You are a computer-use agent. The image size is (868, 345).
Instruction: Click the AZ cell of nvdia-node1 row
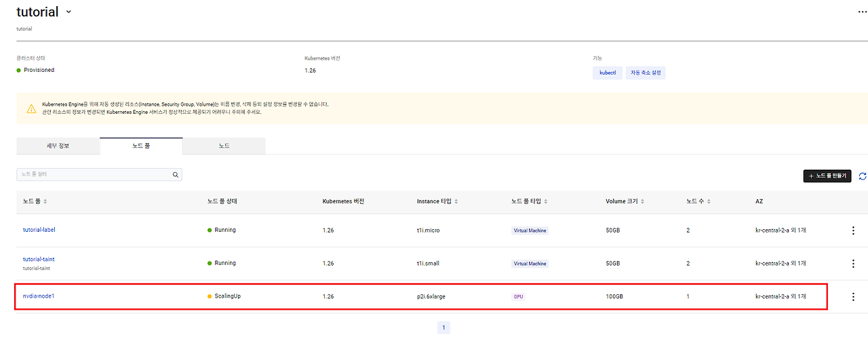(781, 296)
